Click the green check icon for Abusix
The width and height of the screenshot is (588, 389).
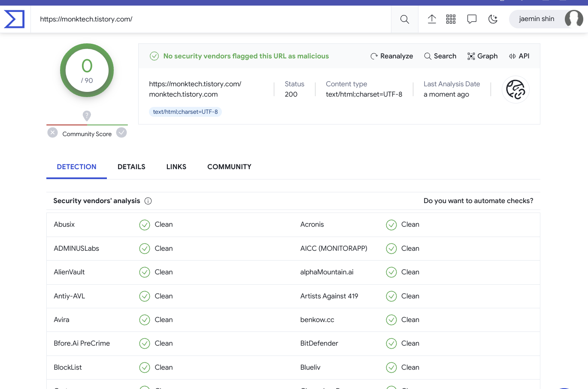click(145, 225)
